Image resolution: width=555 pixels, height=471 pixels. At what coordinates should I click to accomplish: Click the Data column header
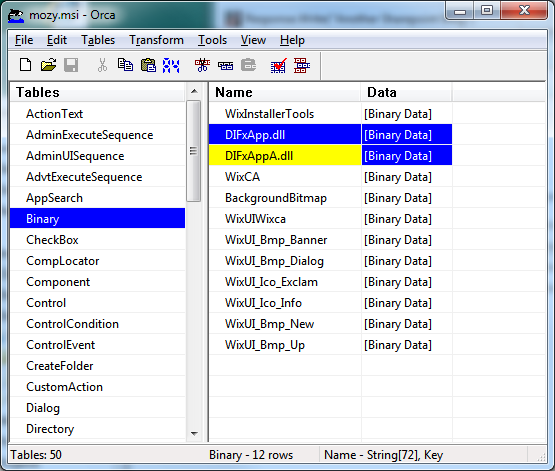click(x=406, y=92)
